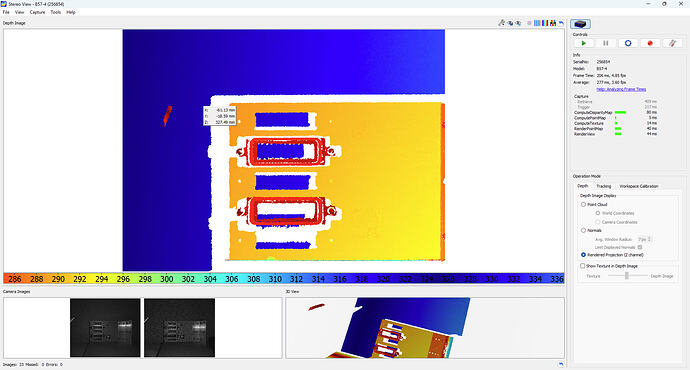The height and width of the screenshot is (370, 690).
Task: Click the ComputePointMap timing row
Action: click(615, 118)
